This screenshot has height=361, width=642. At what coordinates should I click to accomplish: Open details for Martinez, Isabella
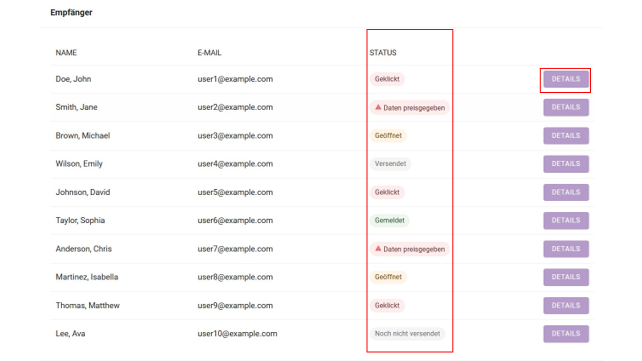tap(566, 277)
